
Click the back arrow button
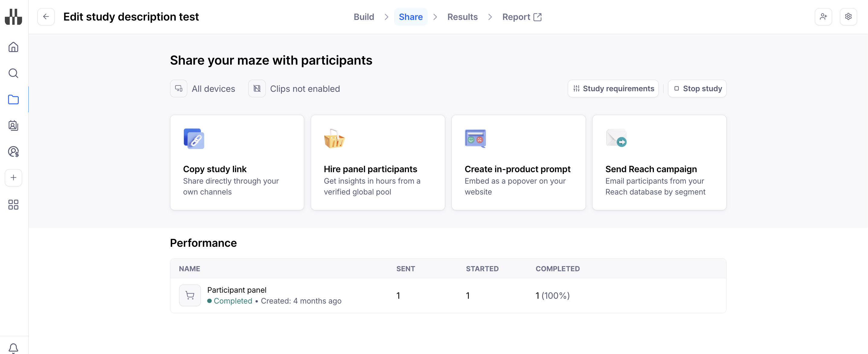click(46, 17)
